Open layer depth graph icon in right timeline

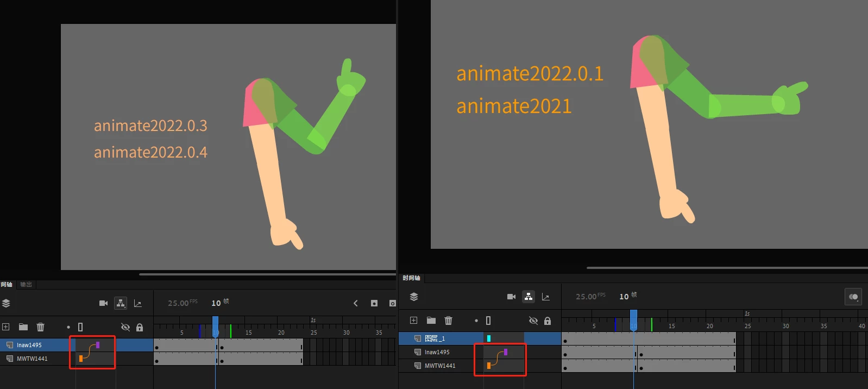tap(546, 297)
